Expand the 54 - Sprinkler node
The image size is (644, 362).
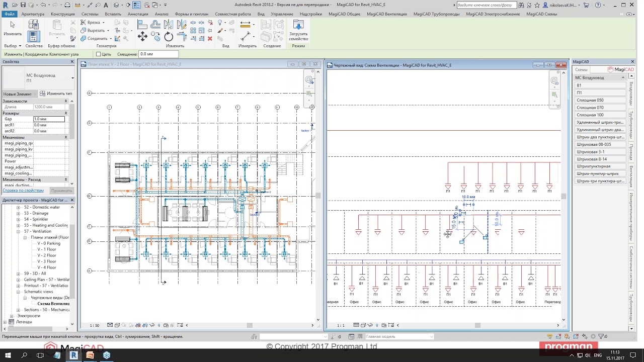(x=19, y=219)
